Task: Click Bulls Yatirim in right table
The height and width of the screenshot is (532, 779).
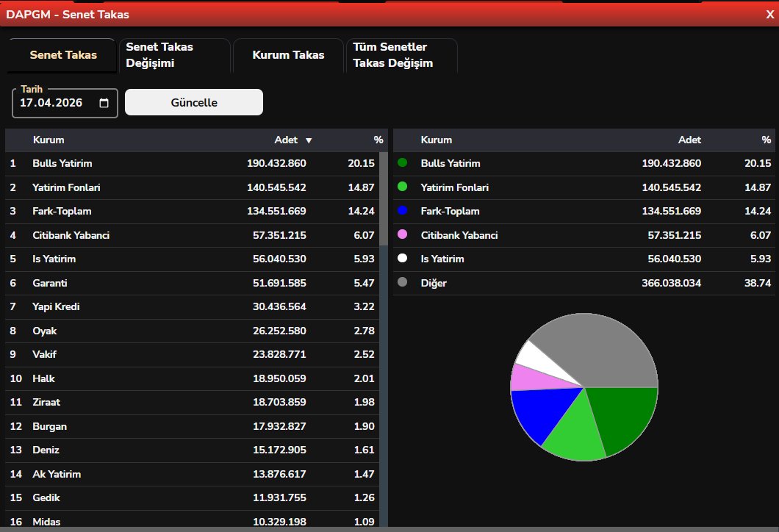Action: tap(450, 163)
